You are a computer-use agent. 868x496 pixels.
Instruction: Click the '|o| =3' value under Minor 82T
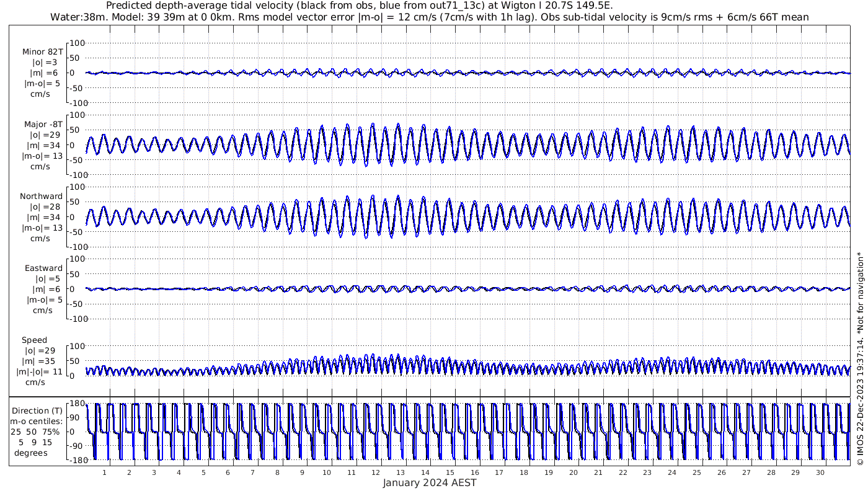click(45, 63)
